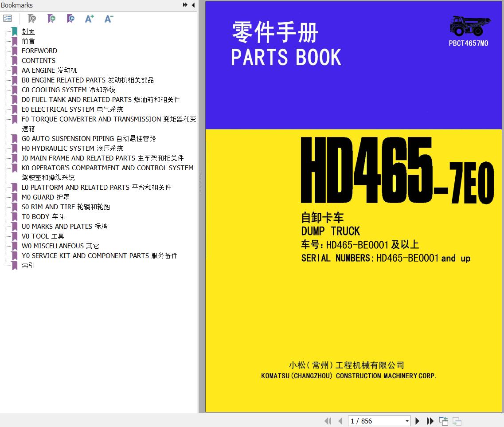Jump to C0 COOLING SYSTEM bookmark
The image size is (504, 427).
68,90
